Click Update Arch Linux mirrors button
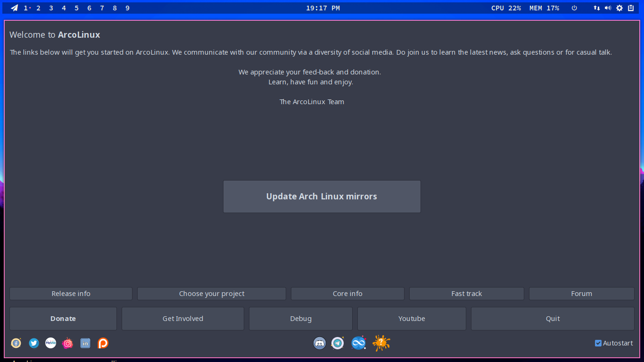Screen dimensions: 644x362 [x=322, y=197]
